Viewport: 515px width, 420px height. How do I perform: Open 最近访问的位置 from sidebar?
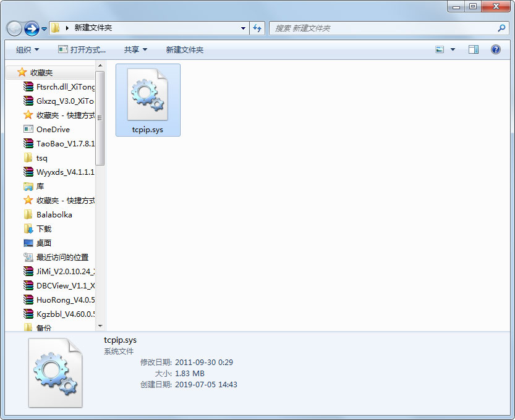64,257
